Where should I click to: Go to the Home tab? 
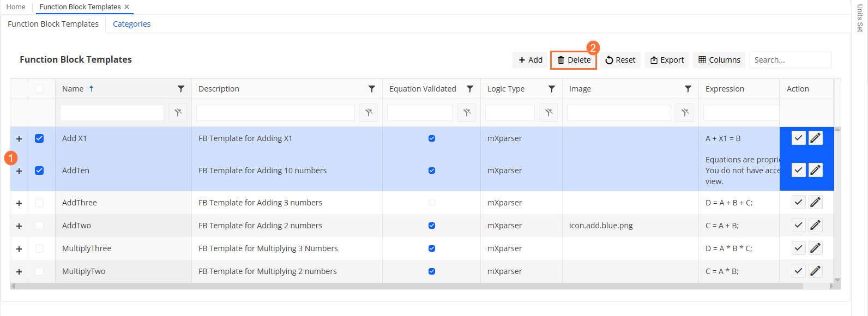click(16, 7)
